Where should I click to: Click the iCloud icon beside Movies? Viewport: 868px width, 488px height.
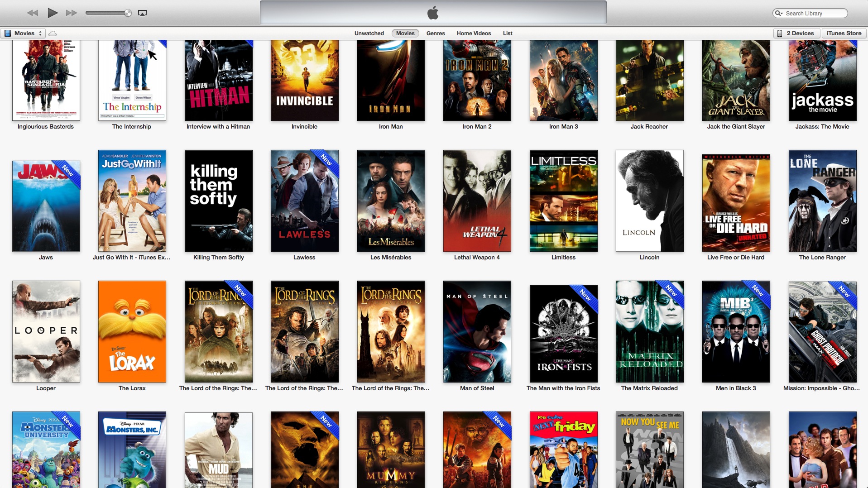click(x=53, y=33)
